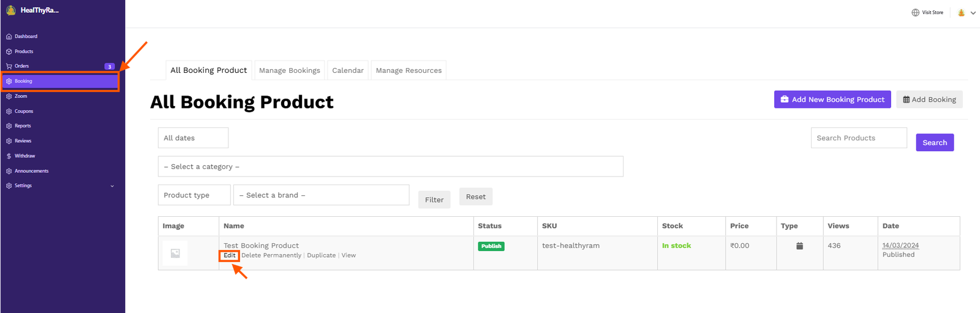The height and width of the screenshot is (313, 980).
Task: Open the Product type dropdown
Action: (x=194, y=195)
